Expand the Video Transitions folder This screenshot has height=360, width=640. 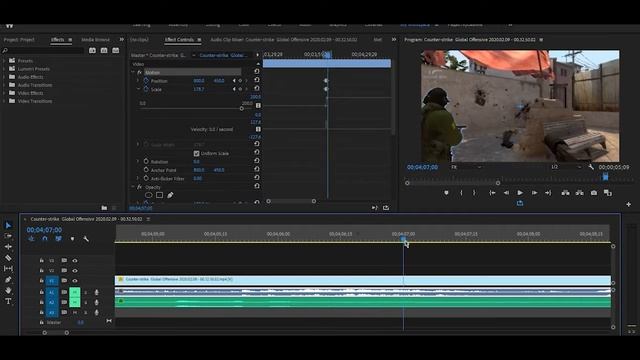(5, 101)
